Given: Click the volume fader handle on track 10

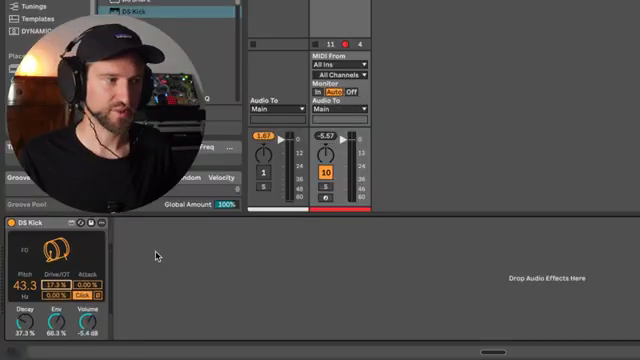Looking at the screenshot, I should point(343,140).
